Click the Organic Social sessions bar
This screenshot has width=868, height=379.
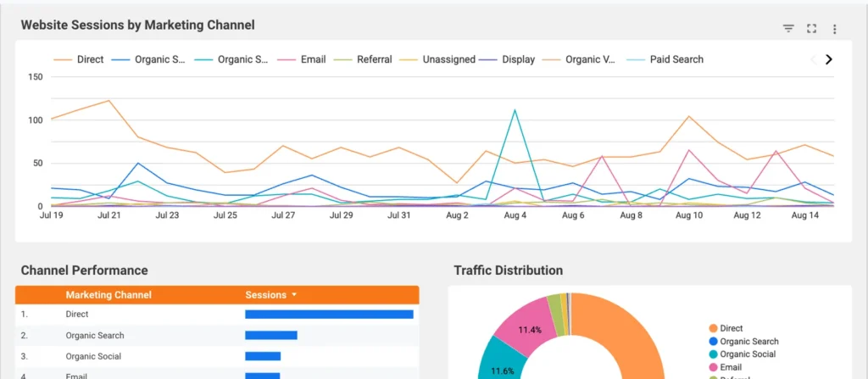click(x=263, y=356)
